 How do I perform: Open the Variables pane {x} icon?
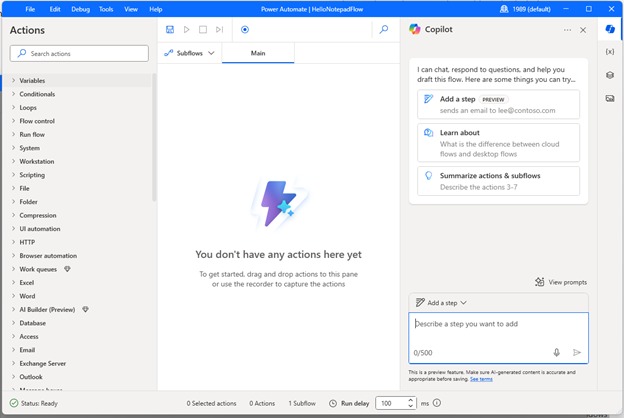pyautogui.click(x=610, y=52)
